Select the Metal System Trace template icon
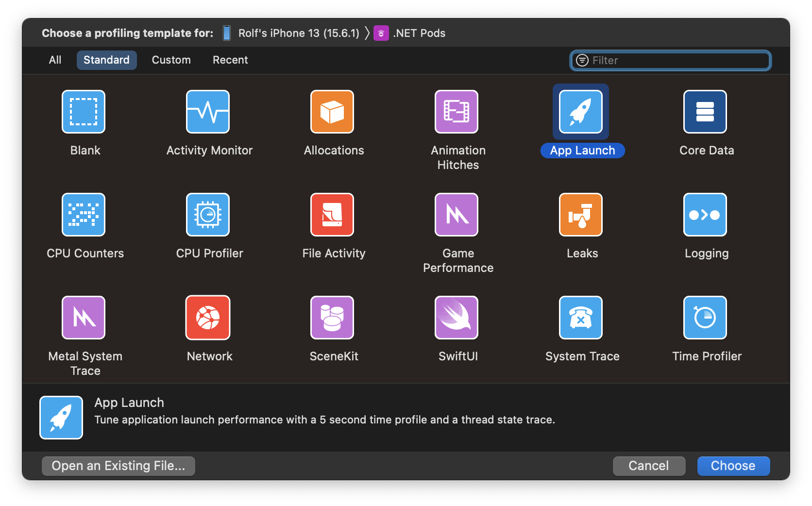Screen dimensions: 812x506 point(84,318)
